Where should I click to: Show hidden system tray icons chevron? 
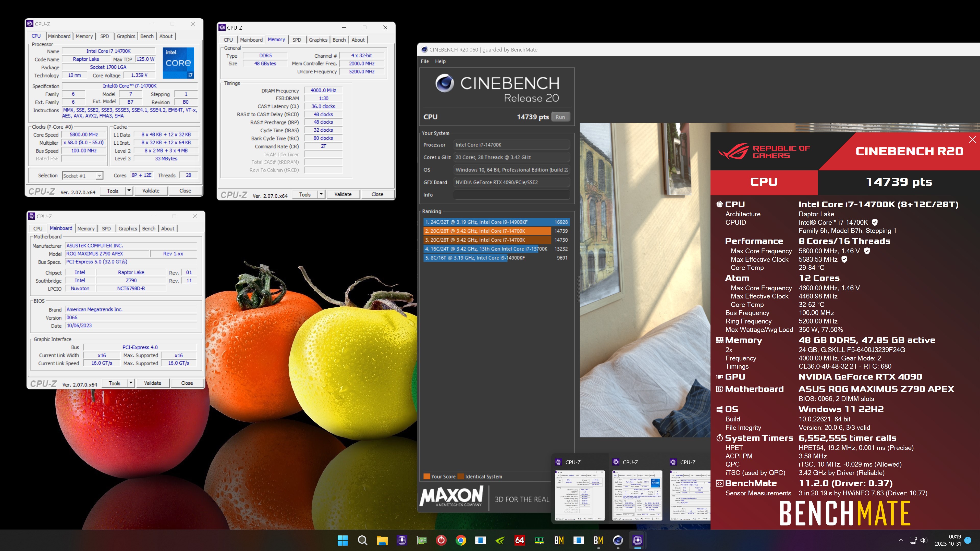(x=900, y=540)
